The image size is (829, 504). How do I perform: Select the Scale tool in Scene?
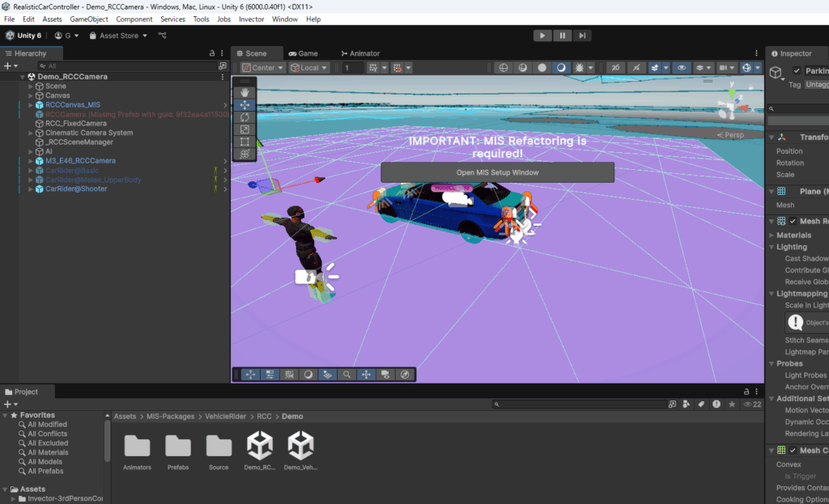[x=245, y=129]
